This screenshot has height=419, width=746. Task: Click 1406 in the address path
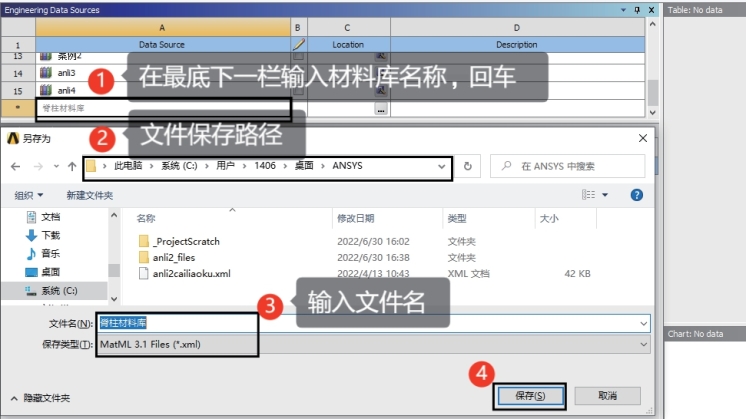(265, 166)
